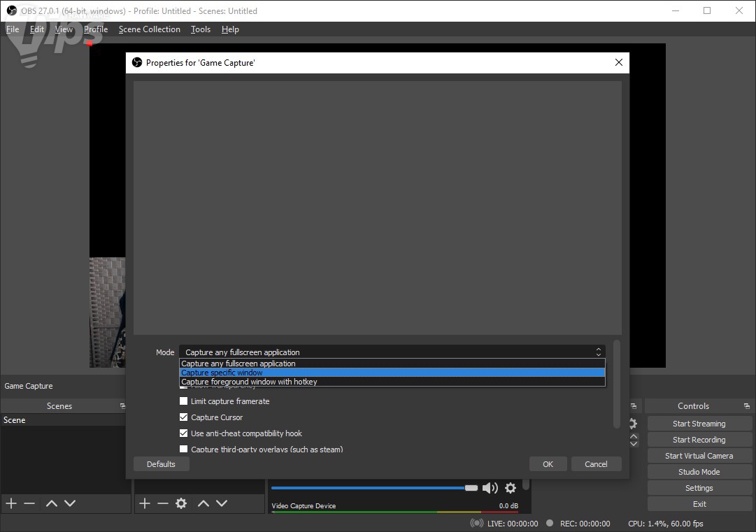Viewport: 756px width, 532px height.
Task: Choose Capture foreground window with hotkey
Action: 392,382
